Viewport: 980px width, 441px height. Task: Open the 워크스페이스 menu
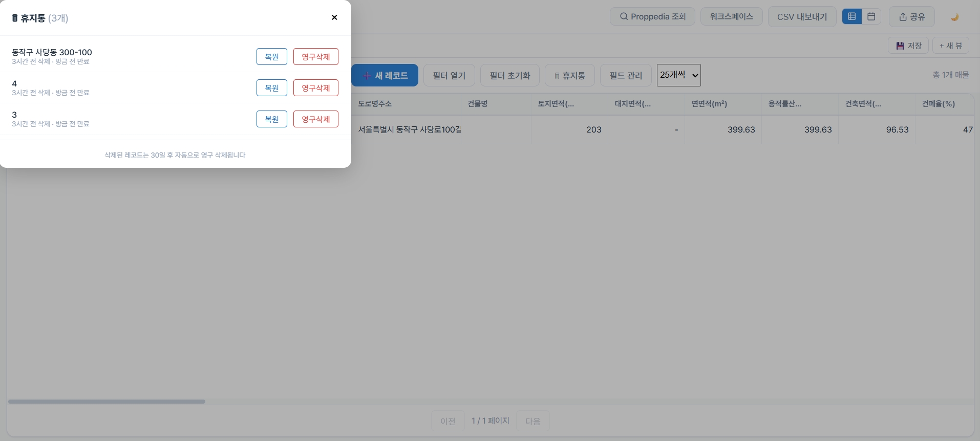click(x=732, y=16)
